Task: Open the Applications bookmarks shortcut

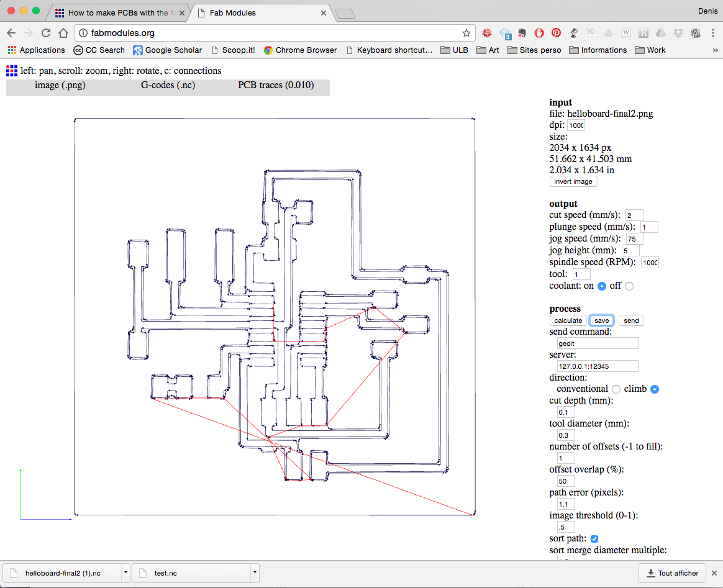Action: [x=37, y=50]
